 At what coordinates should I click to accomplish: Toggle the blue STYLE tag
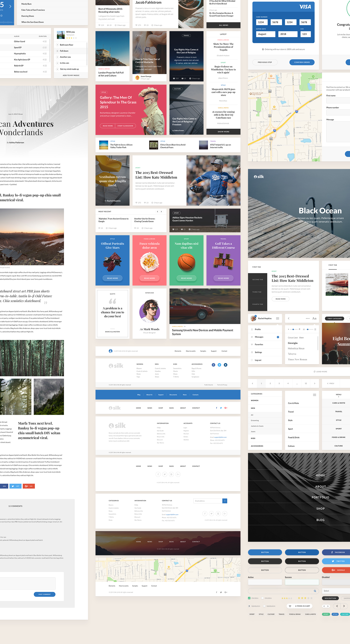point(335,614)
